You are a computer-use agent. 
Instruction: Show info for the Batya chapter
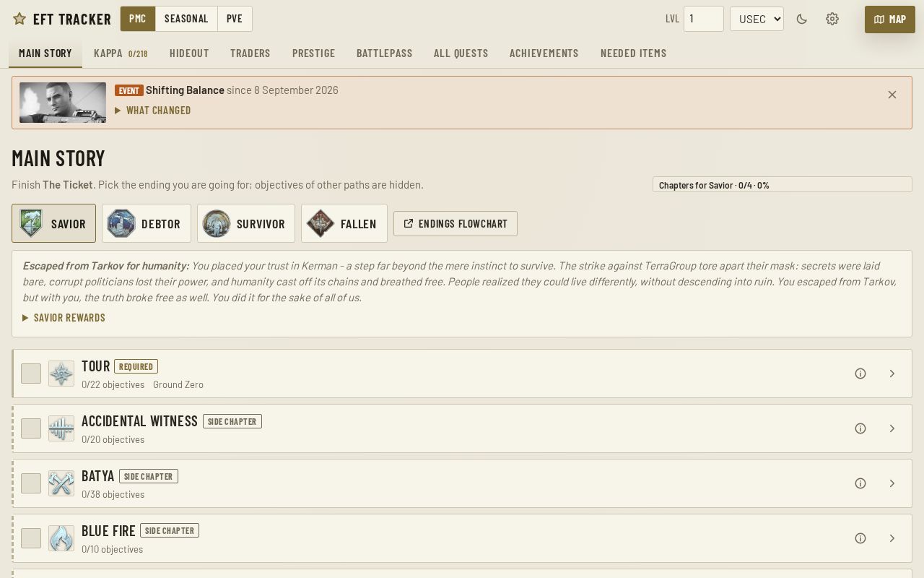tap(860, 483)
